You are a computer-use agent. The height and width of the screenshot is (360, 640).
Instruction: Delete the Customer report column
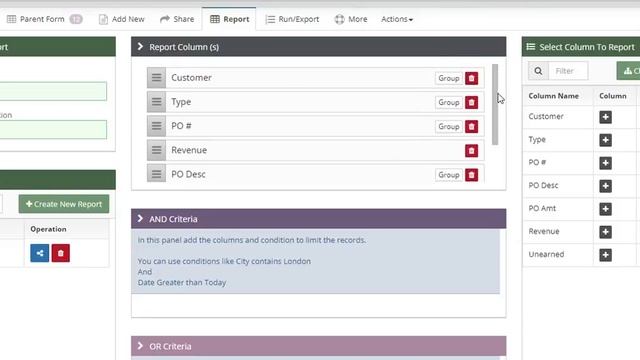[471, 78]
